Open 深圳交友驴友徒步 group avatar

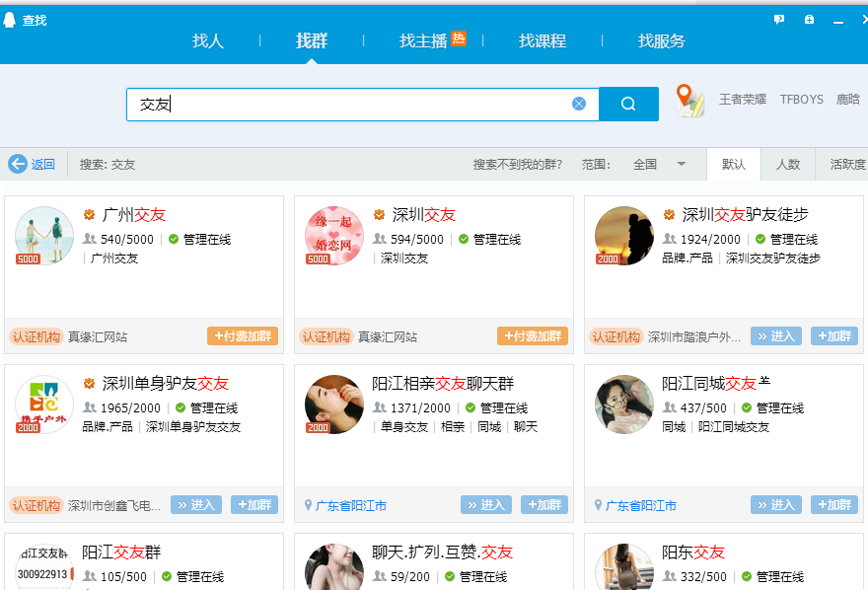point(624,236)
